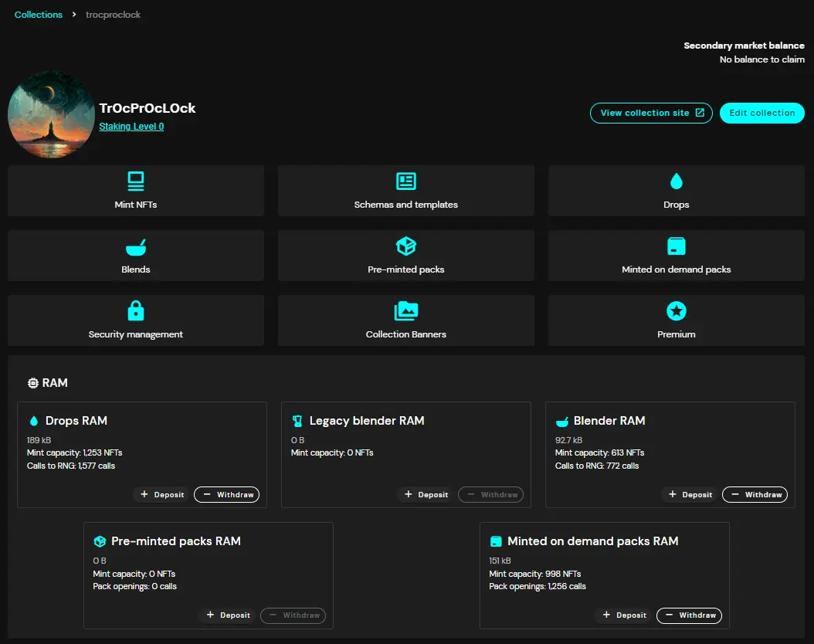
Task: Click the Schemas and templates icon
Action: tap(406, 181)
